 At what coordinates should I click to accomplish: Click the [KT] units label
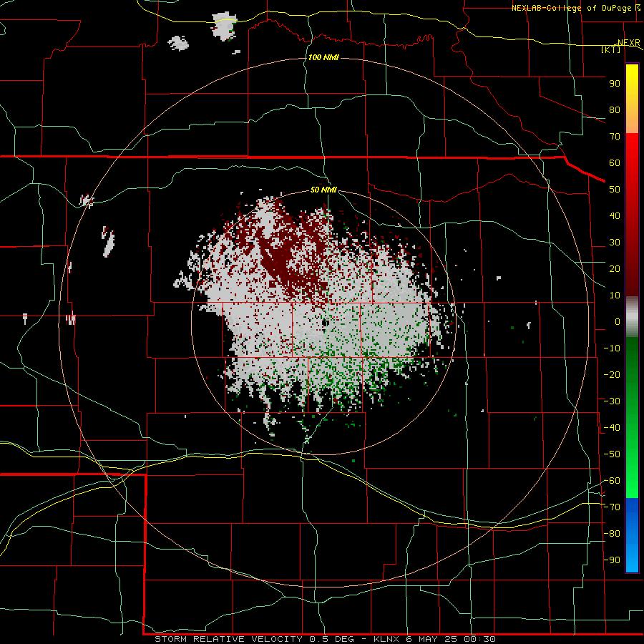tap(611, 49)
